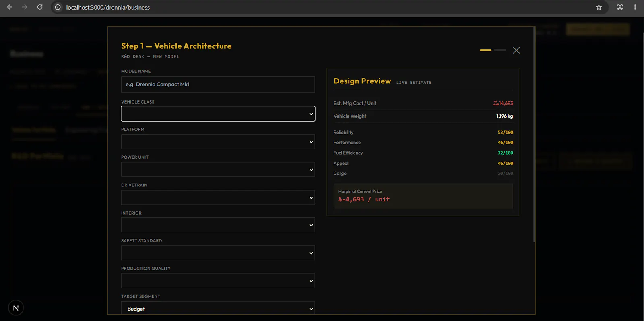Click the margin value -4,693 / unit

coord(364,199)
